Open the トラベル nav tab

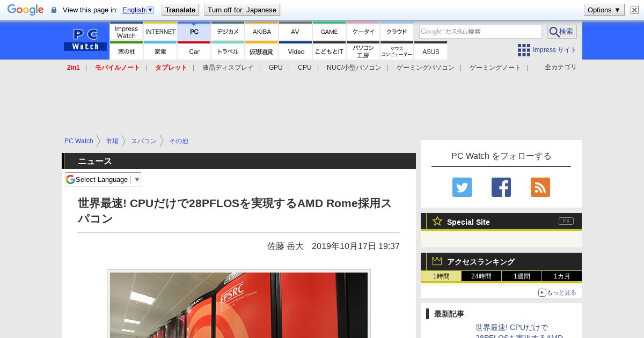tap(228, 51)
